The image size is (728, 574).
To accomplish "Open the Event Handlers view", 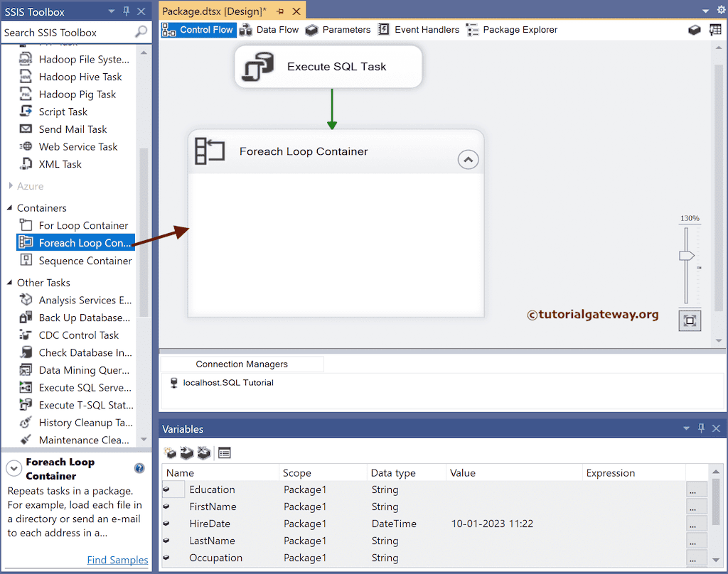I will tap(425, 29).
